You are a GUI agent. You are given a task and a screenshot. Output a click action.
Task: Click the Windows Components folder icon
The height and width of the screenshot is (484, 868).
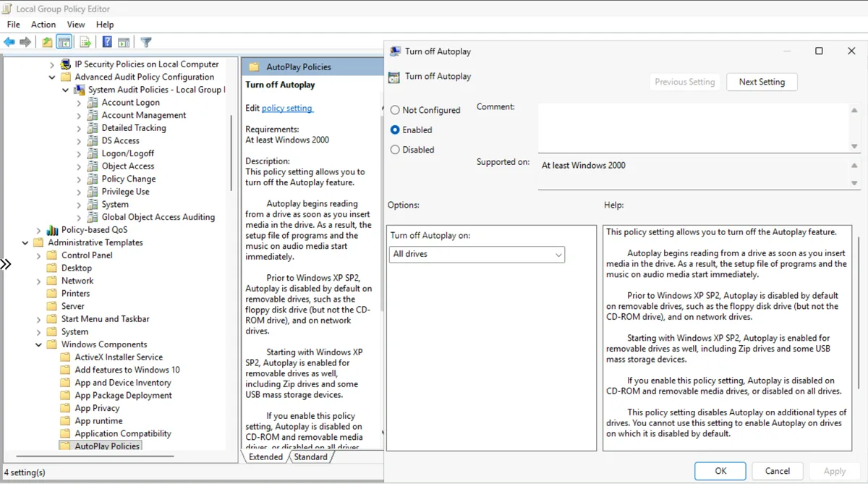coord(53,344)
